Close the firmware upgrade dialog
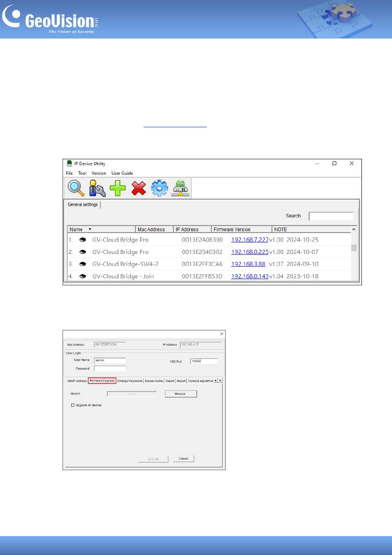The height and width of the screenshot is (555, 392). pos(222,334)
